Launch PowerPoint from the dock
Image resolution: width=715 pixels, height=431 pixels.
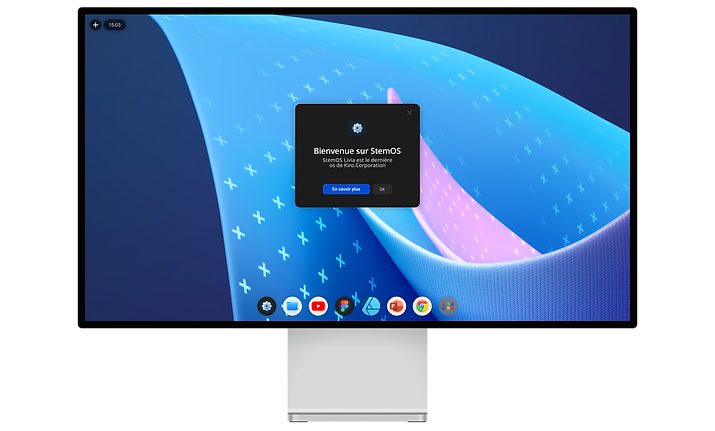pos(396,306)
